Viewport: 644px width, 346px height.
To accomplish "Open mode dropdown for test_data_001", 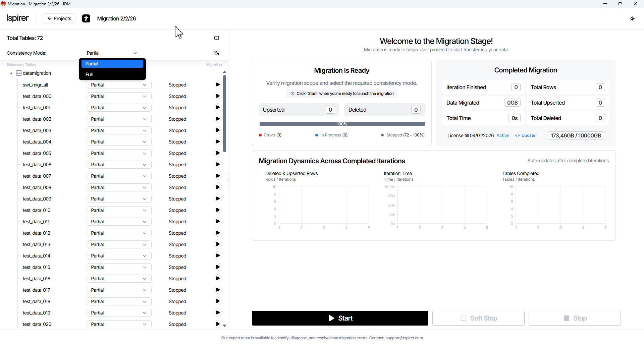I will [119, 108].
